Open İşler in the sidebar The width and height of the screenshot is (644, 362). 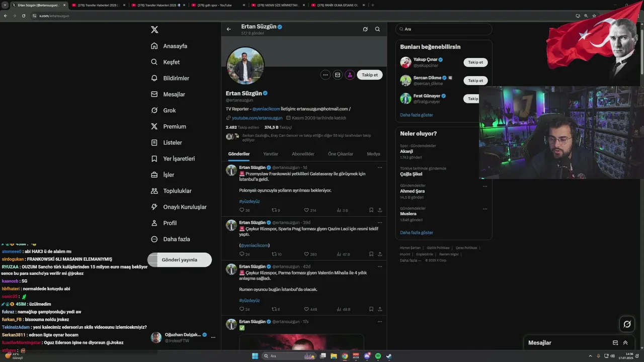(163, 174)
